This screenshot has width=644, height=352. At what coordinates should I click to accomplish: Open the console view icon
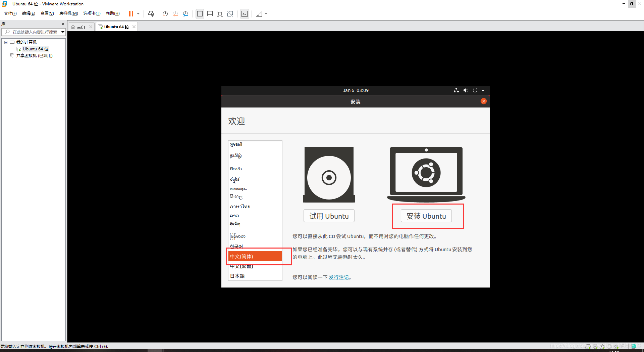pyautogui.click(x=245, y=14)
